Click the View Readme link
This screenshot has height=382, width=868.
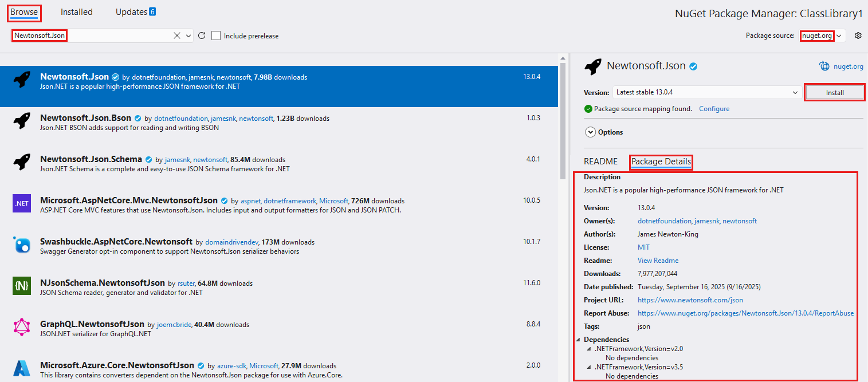click(658, 261)
